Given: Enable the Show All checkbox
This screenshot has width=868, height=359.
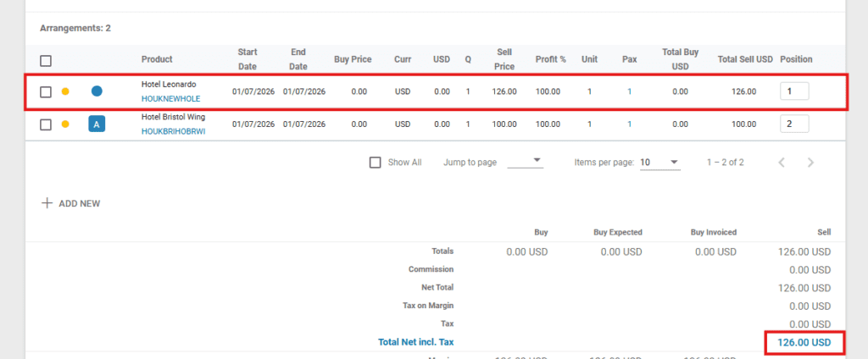Looking at the screenshot, I should 376,163.
